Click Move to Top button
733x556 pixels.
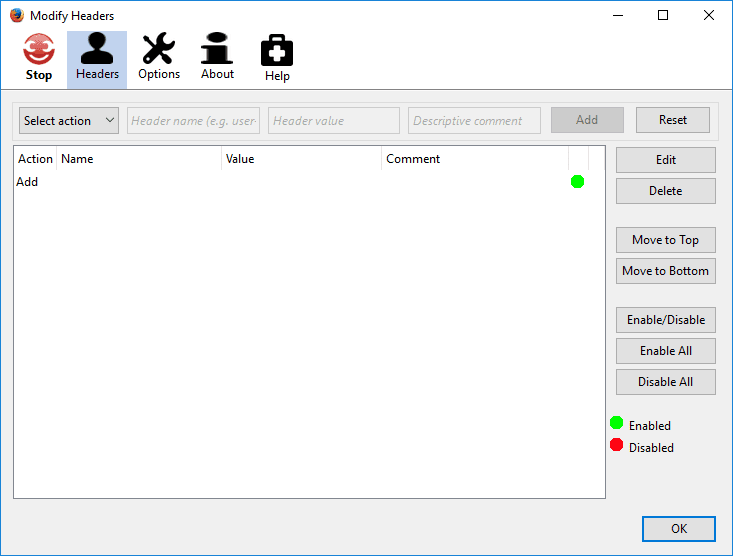point(666,240)
